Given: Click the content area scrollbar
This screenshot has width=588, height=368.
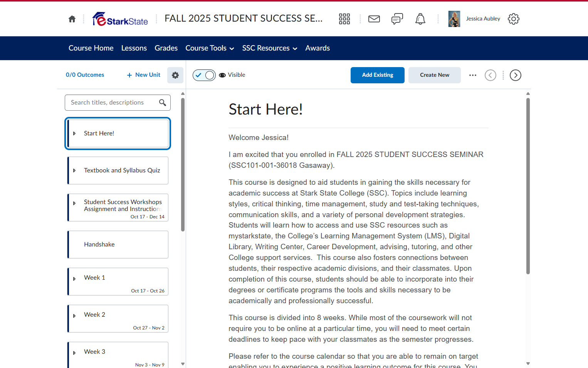Looking at the screenshot, I should pyautogui.click(x=528, y=186).
